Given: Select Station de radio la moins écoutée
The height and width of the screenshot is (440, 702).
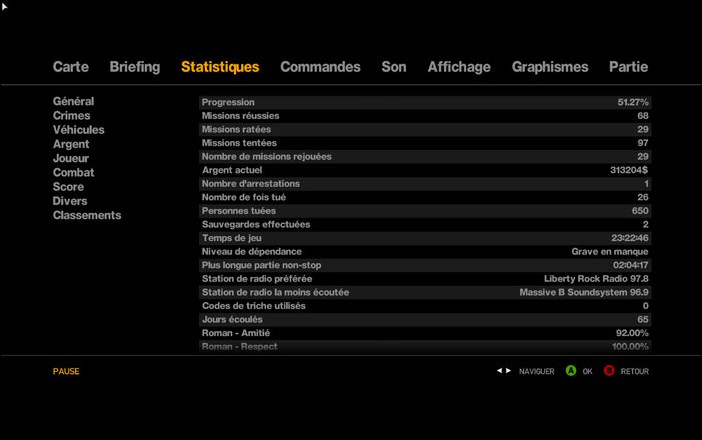Looking at the screenshot, I should [x=425, y=292].
